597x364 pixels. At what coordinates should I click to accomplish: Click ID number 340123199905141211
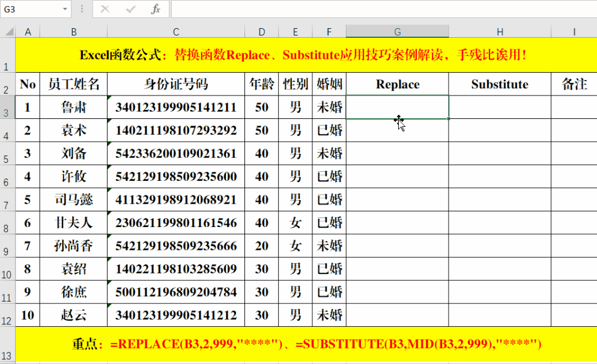[176, 108]
